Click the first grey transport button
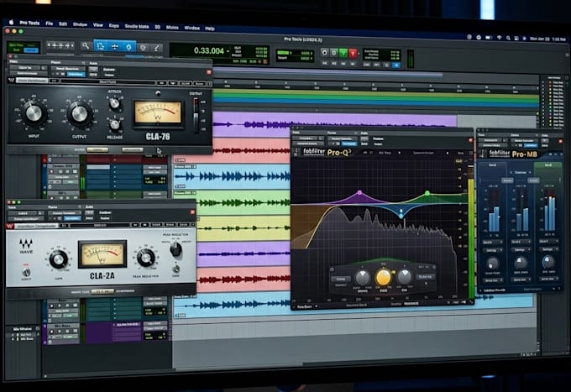Image resolution: width=571 pixels, height=392 pixels. click(x=324, y=53)
